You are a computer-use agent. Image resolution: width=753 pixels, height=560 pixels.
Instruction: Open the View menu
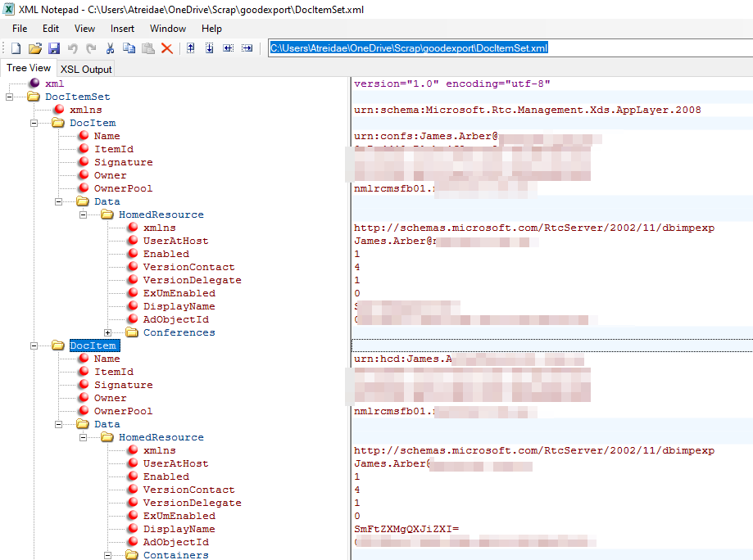coord(84,29)
